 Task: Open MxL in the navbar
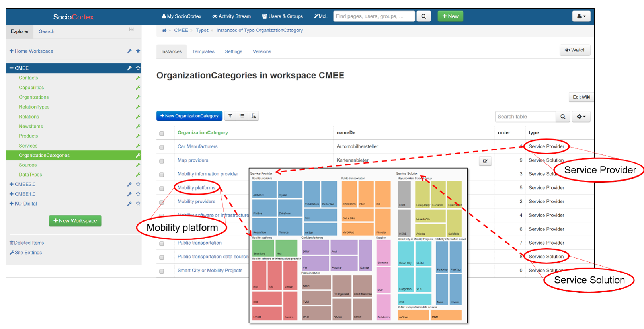tap(321, 16)
